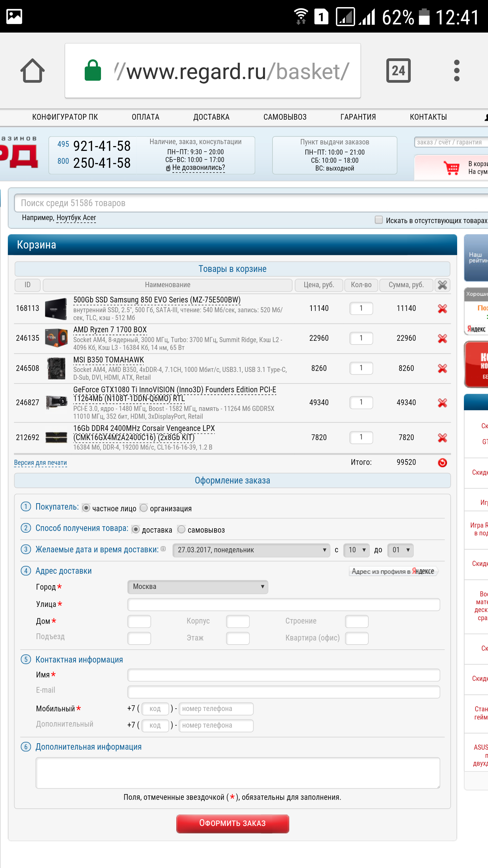Focus the mobile phone number field
Viewport: 488px width, 868px height.
[x=216, y=709]
